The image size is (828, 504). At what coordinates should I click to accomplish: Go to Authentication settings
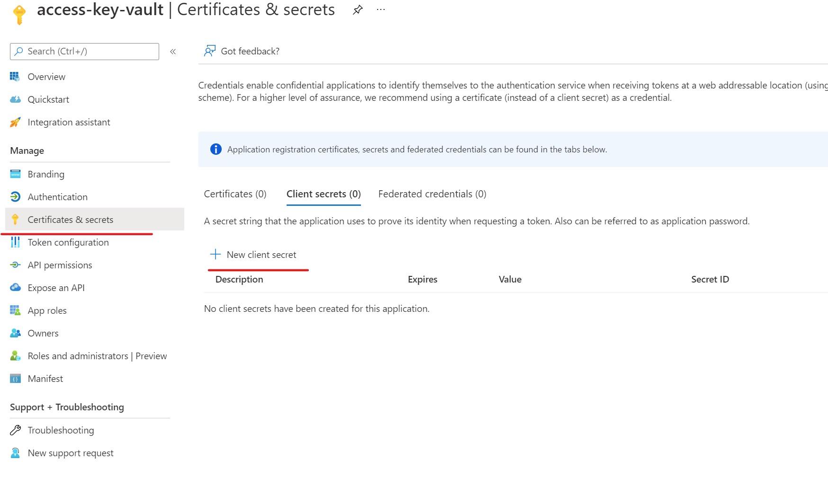[57, 197]
